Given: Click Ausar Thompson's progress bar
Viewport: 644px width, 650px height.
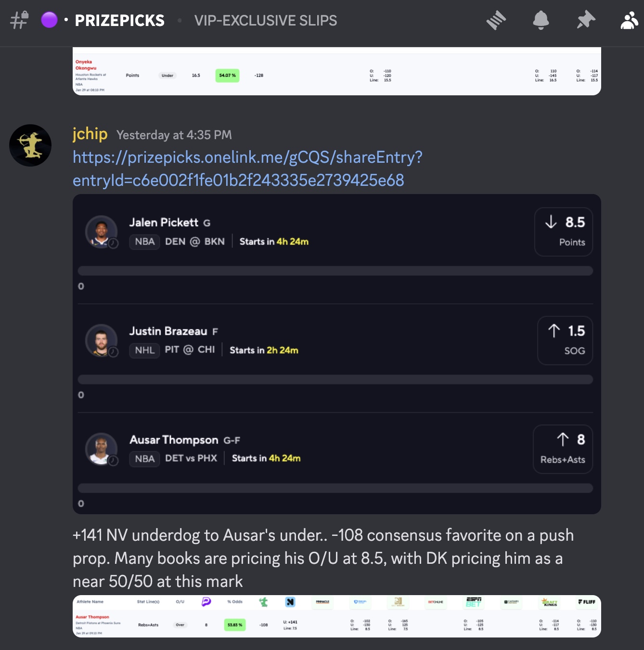Looking at the screenshot, I should (x=335, y=488).
